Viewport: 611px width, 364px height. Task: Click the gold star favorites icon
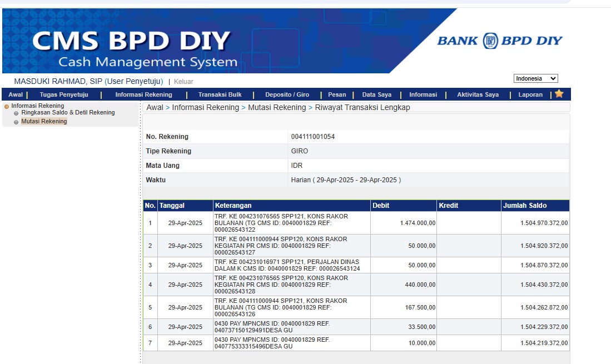tap(559, 94)
